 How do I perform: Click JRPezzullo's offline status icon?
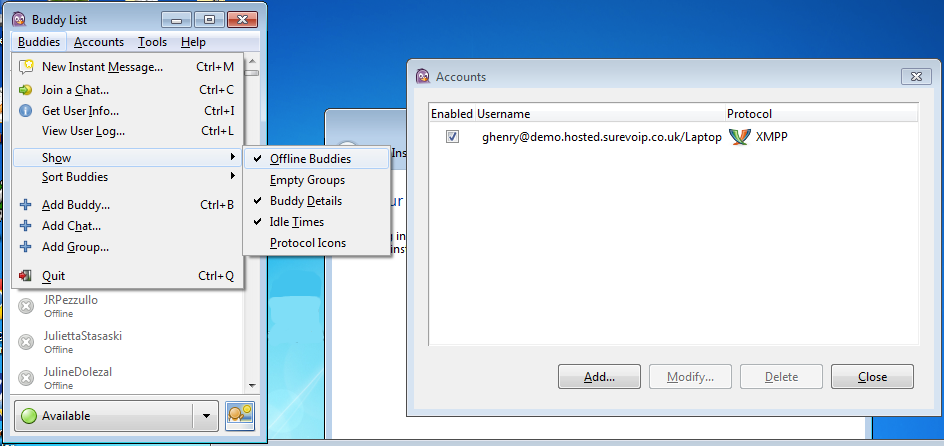26,306
